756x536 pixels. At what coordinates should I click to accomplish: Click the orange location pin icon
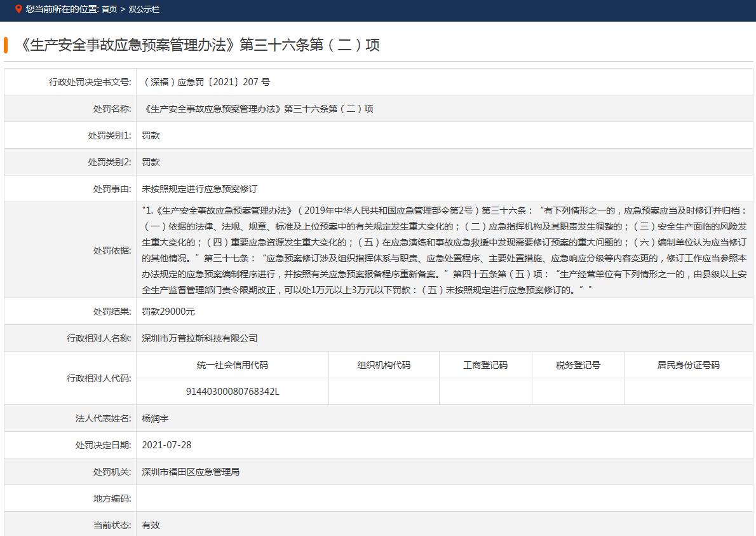coord(18,9)
